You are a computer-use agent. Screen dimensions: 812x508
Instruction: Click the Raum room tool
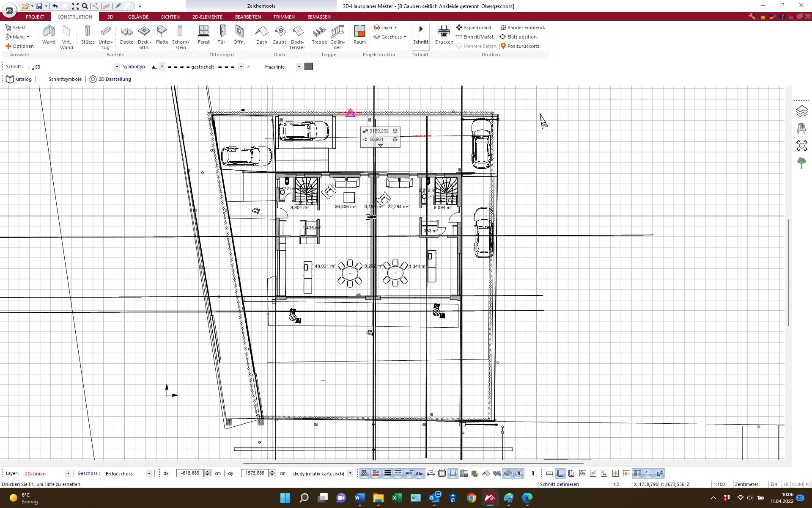[359, 35]
